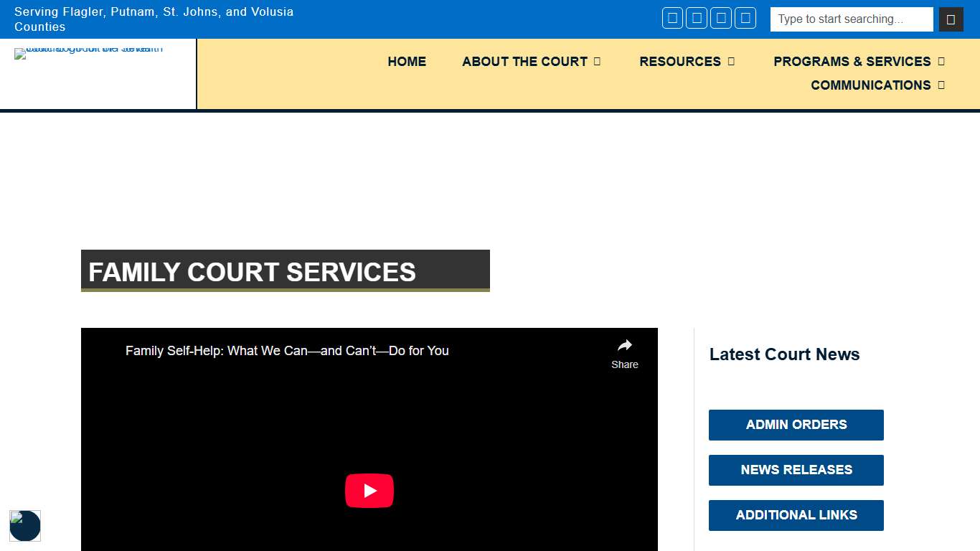The width and height of the screenshot is (980, 551).
Task: Select HOME in the navigation menu
Action: [407, 62]
